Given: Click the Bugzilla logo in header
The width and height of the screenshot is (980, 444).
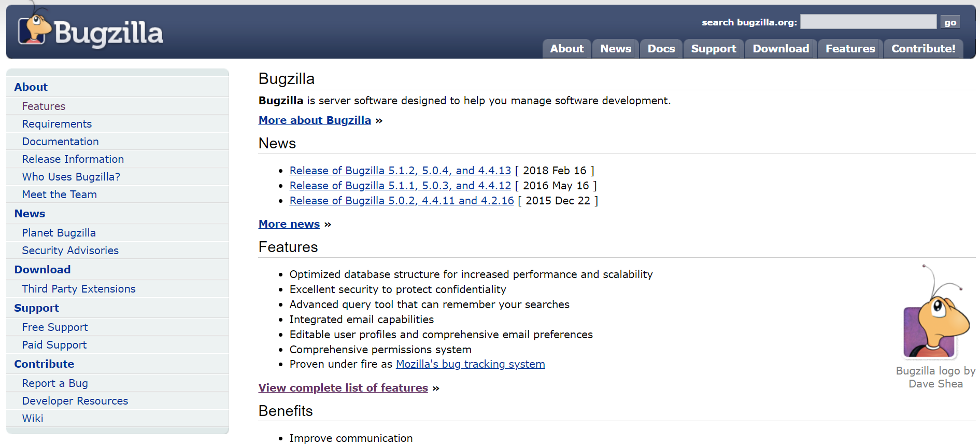Looking at the screenshot, I should pos(91,31).
